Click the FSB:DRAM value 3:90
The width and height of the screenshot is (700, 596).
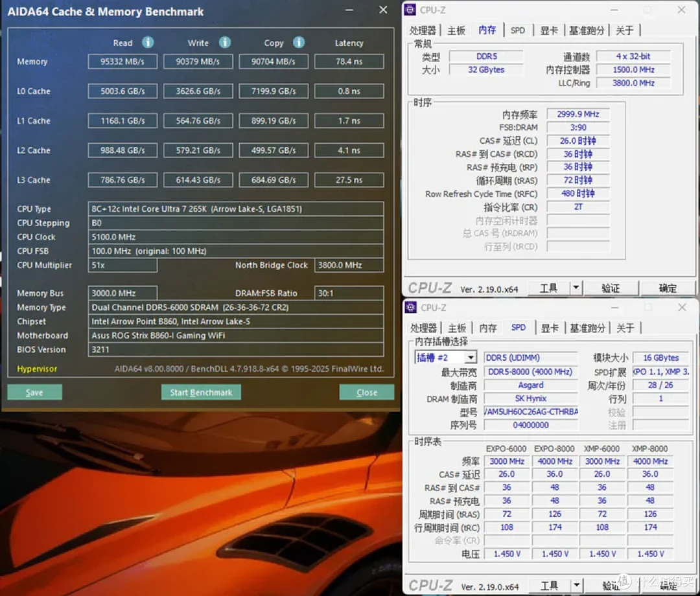tap(578, 128)
